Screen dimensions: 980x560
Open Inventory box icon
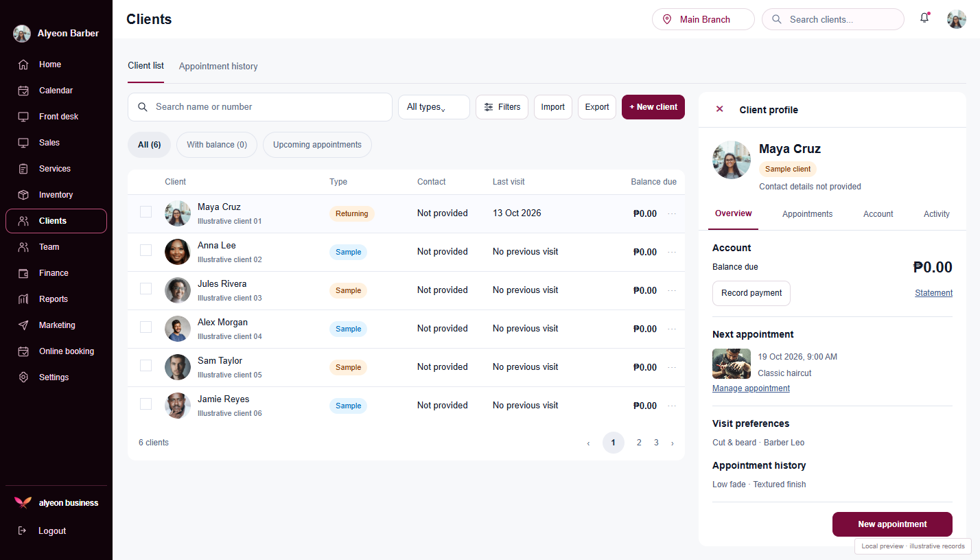(23, 195)
